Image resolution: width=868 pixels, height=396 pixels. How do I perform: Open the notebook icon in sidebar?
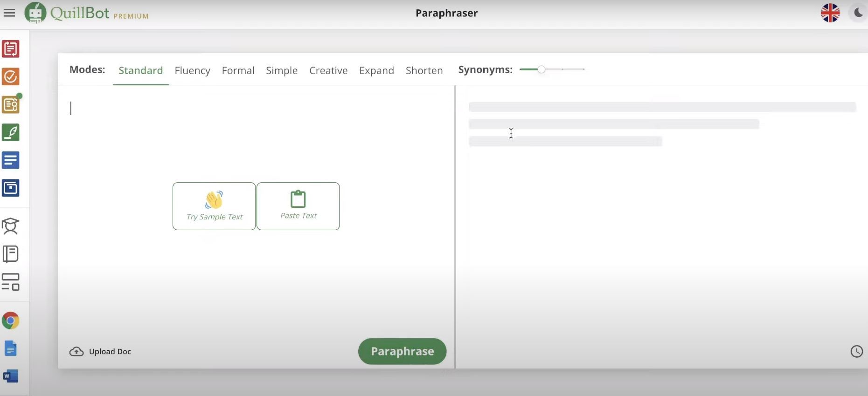click(10, 254)
